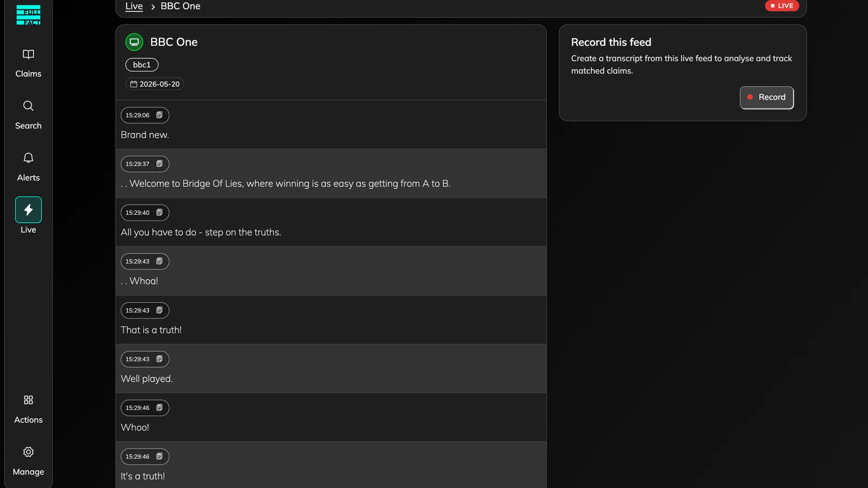
Task: Select the Live lightning icon
Action: (28, 210)
